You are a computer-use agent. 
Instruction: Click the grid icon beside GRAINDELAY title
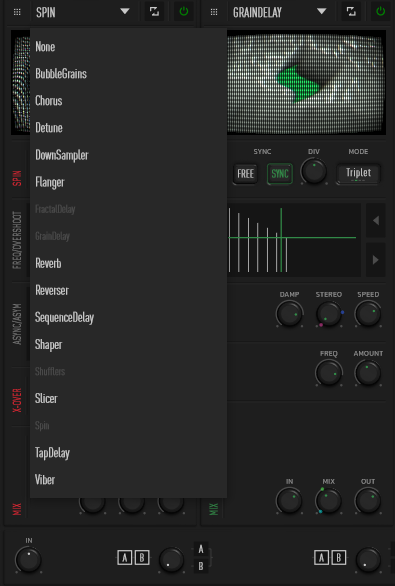[x=214, y=12]
